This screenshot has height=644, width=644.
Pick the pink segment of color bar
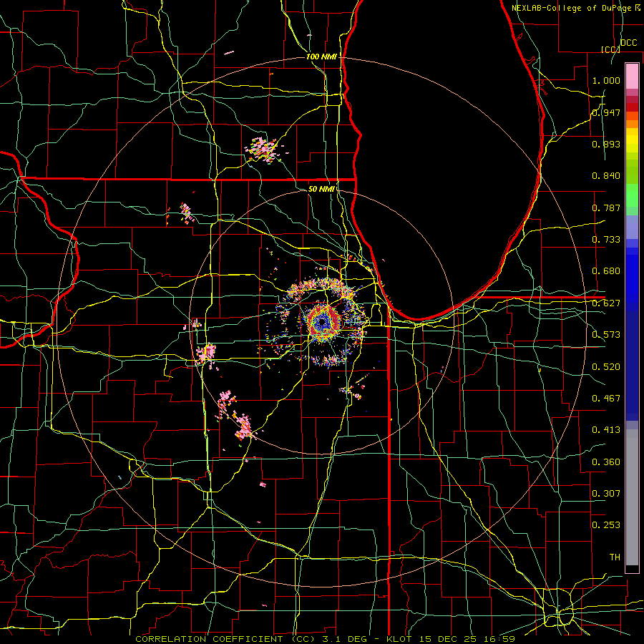pos(632,77)
